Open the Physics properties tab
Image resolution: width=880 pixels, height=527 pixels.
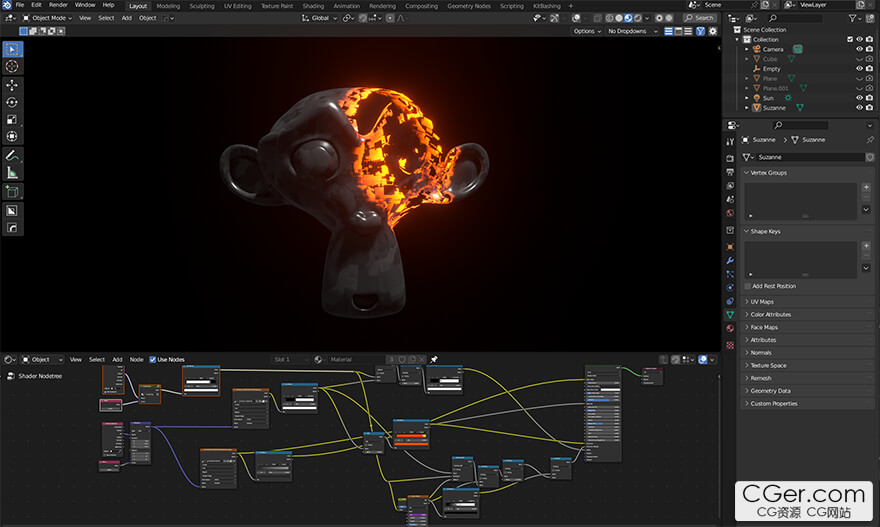coord(730,287)
